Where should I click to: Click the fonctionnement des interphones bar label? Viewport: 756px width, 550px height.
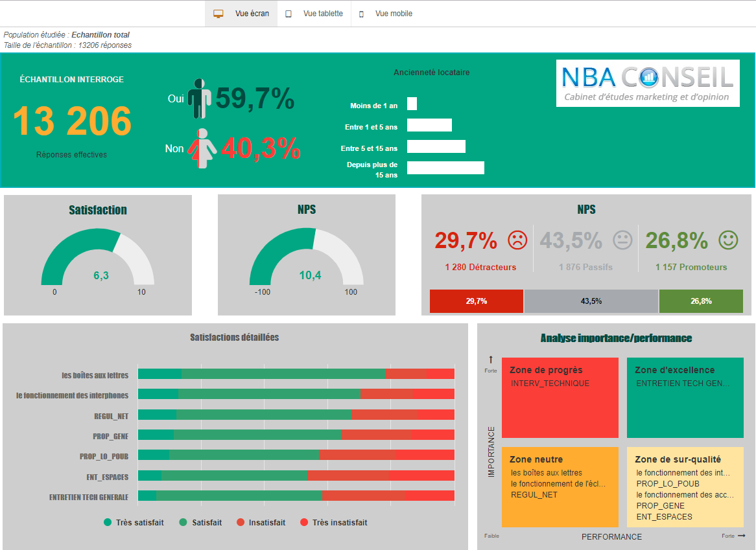[73, 395]
